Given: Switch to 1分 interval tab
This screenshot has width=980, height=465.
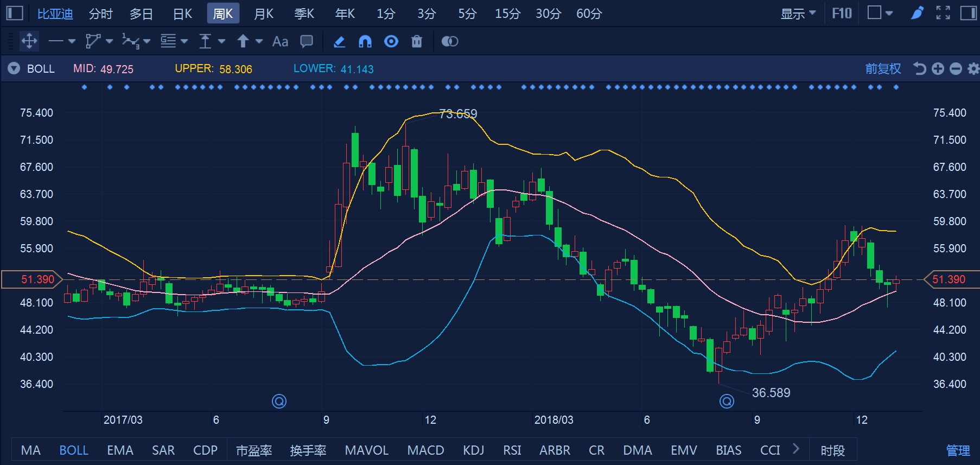Looking at the screenshot, I should (x=386, y=14).
